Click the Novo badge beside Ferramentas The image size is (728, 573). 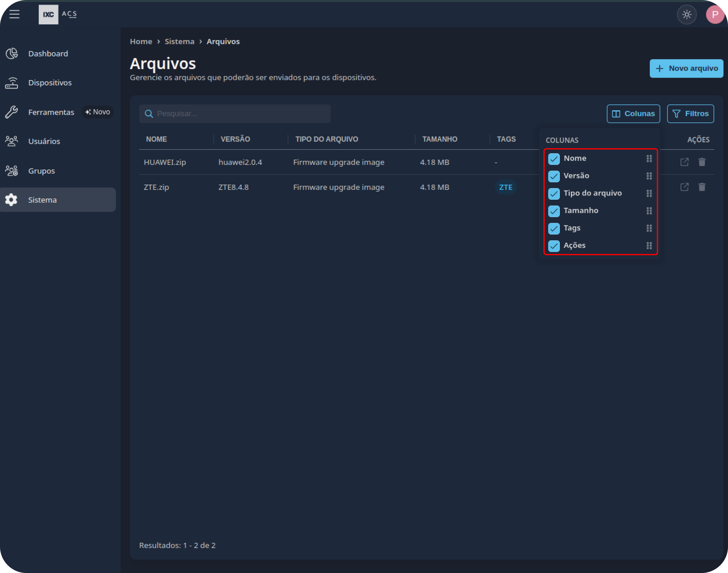pyautogui.click(x=98, y=112)
